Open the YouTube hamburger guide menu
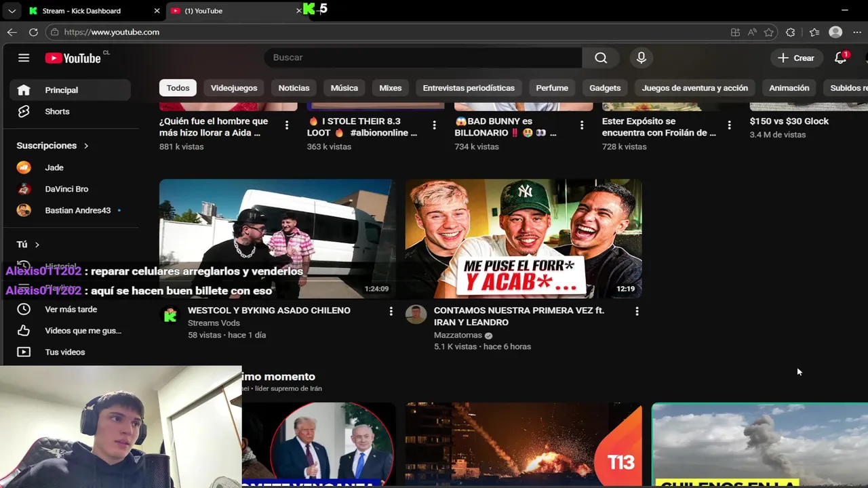This screenshot has width=868, height=488. (24, 58)
